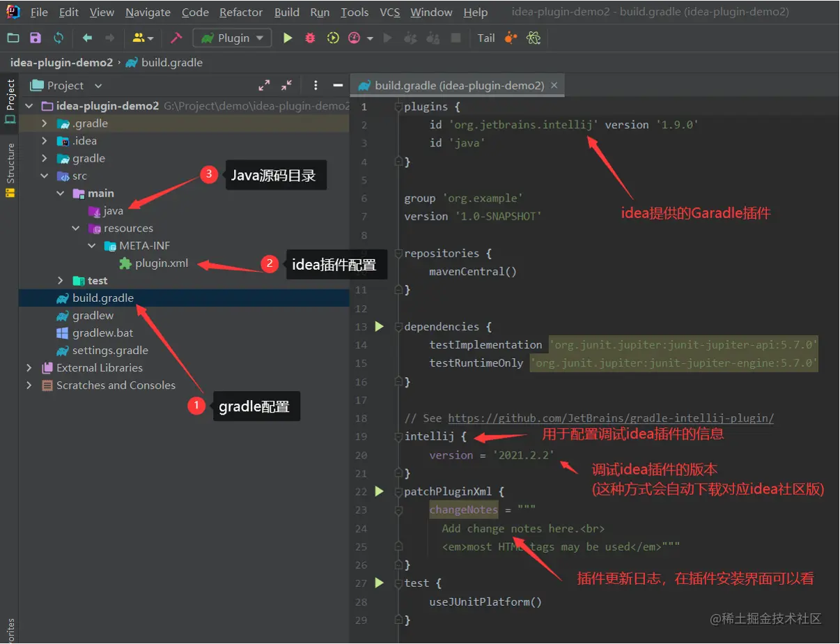Close the build.gradle editor tab
Image resolution: width=840 pixels, height=644 pixels.
(x=554, y=86)
